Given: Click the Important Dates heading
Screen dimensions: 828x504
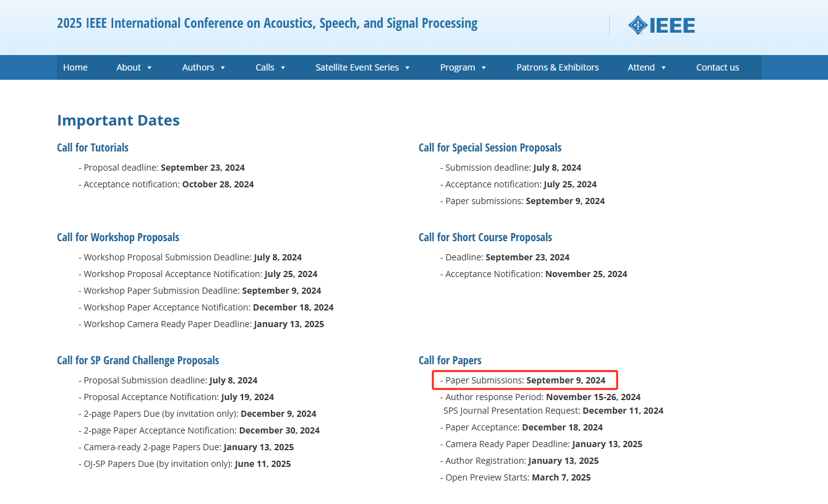Looking at the screenshot, I should (x=118, y=121).
